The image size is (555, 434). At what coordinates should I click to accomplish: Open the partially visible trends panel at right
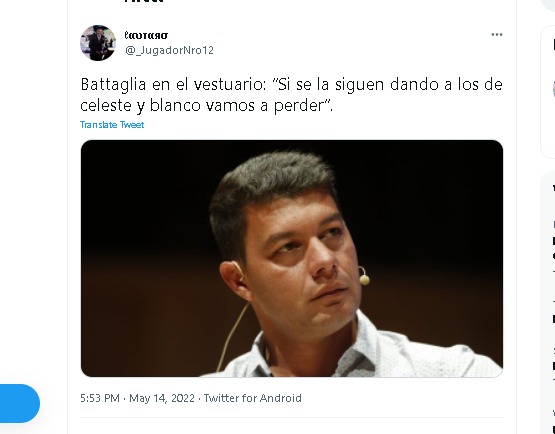pos(548,303)
